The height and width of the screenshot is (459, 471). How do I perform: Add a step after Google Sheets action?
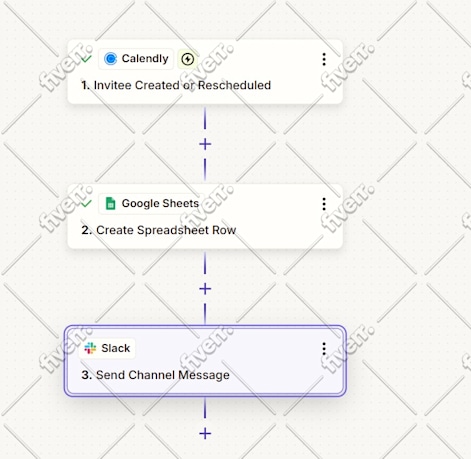pos(205,289)
